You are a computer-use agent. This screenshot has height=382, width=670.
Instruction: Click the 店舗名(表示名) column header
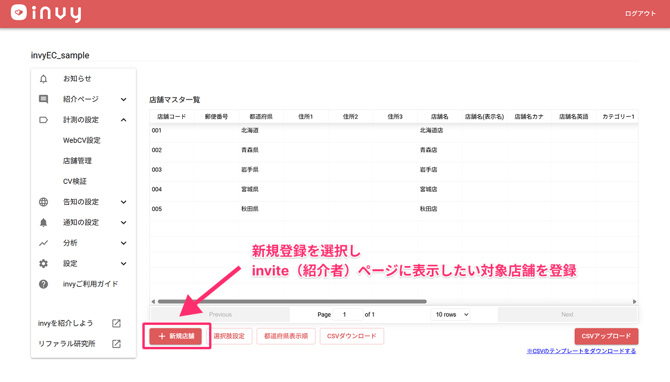click(x=484, y=117)
